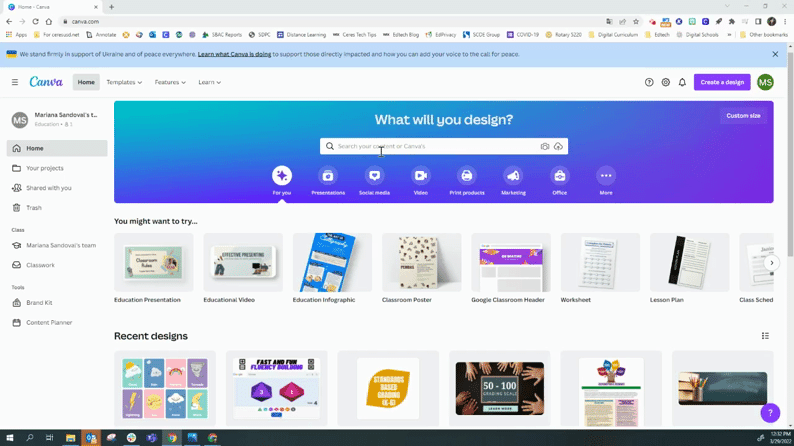Viewport: 794px width, 446px height.
Task: Select the Social media category icon
Action: (x=374, y=176)
